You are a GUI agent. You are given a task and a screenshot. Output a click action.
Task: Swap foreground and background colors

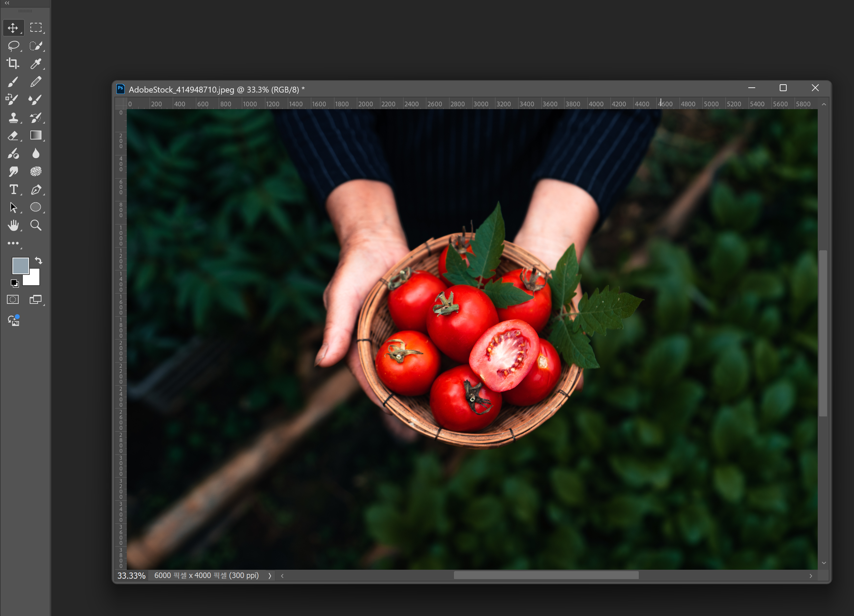tap(38, 260)
